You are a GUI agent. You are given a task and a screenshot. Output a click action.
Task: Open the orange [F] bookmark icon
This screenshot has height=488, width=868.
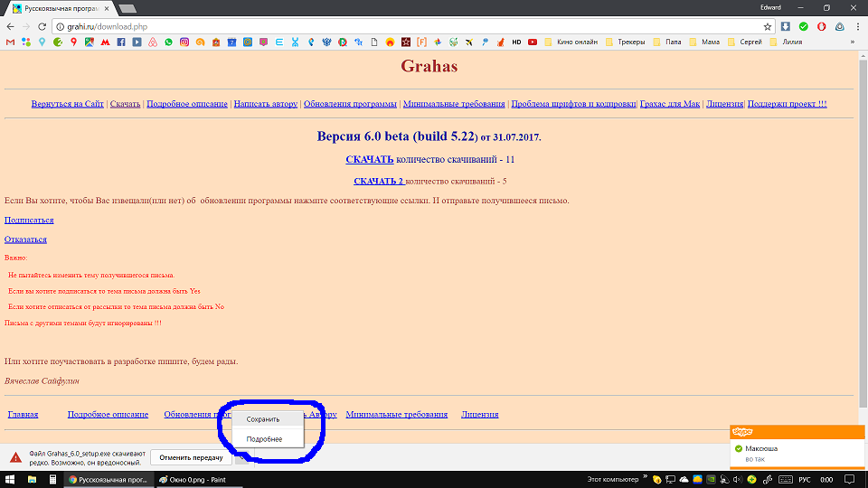click(422, 42)
